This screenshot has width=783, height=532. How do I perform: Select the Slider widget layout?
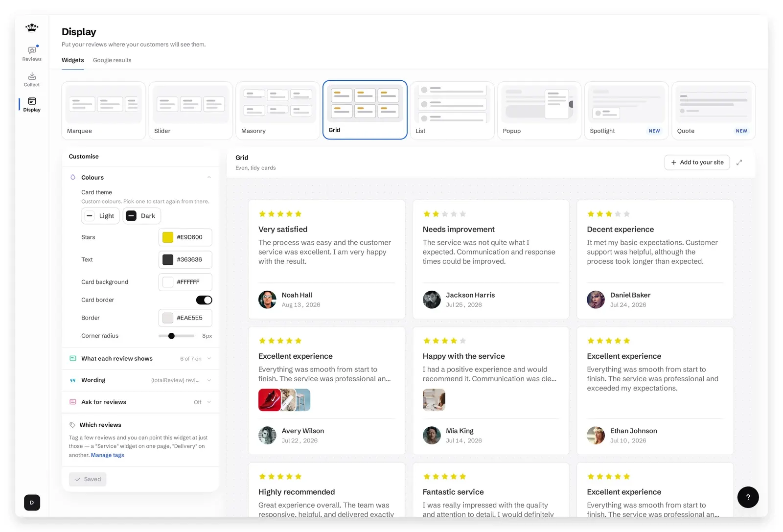[190, 111]
